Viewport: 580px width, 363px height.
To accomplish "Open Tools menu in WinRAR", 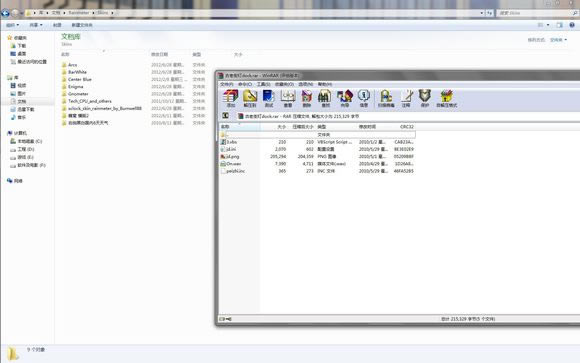I will tap(264, 84).
